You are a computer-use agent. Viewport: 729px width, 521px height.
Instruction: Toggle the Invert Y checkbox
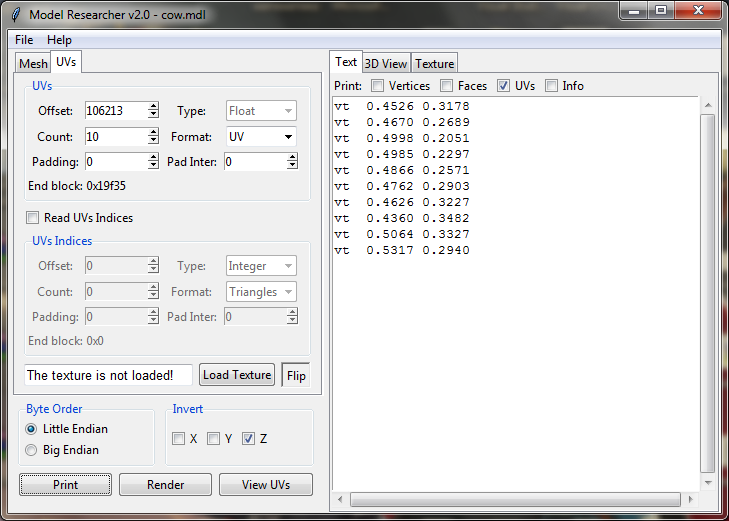tap(213, 438)
